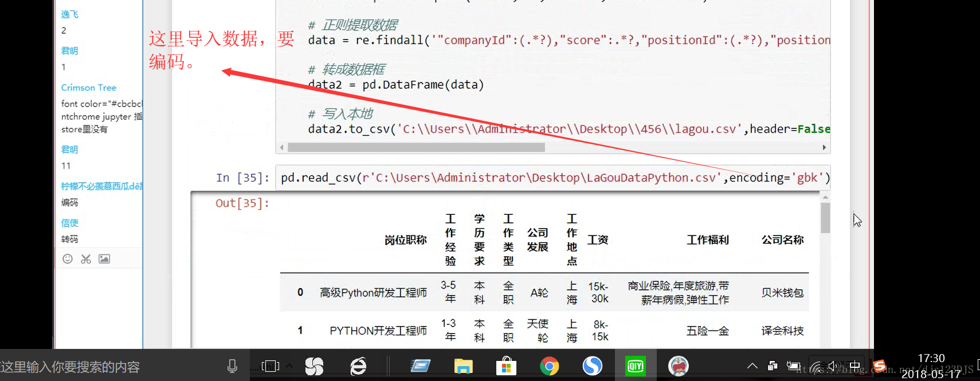
Task: Click the 五险一金 benefits cell
Action: pyautogui.click(x=708, y=331)
